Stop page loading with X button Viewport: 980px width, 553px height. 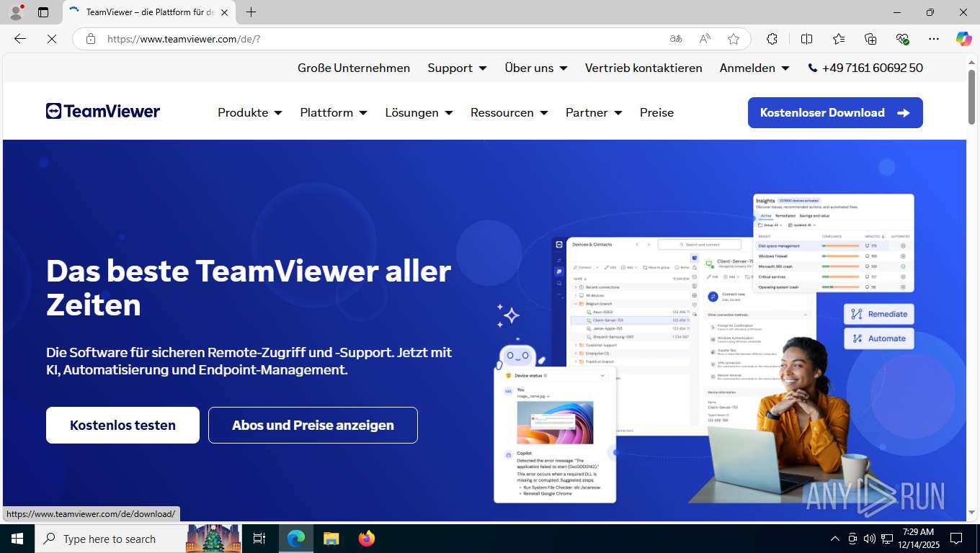point(52,39)
